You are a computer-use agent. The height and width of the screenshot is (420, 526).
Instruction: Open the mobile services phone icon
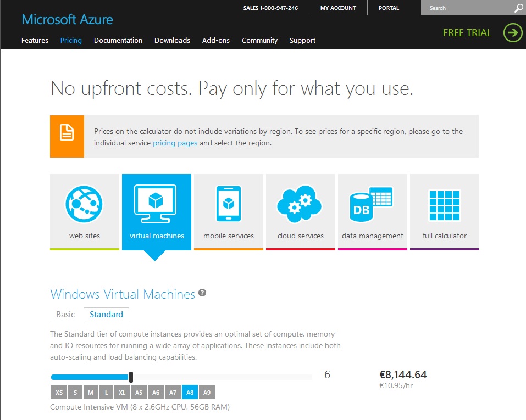click(229, 204)
